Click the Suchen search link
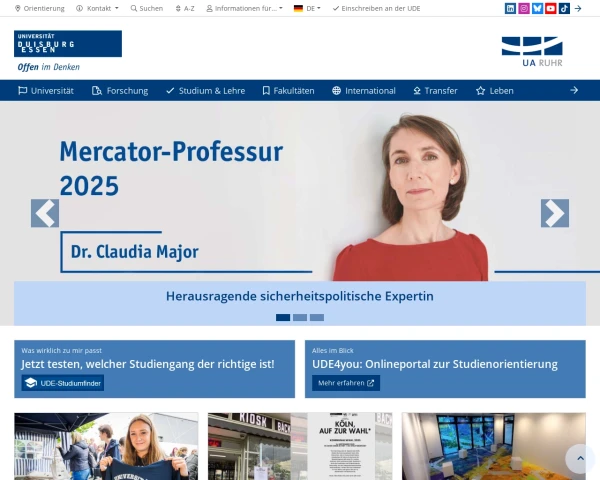 point(147,8)
